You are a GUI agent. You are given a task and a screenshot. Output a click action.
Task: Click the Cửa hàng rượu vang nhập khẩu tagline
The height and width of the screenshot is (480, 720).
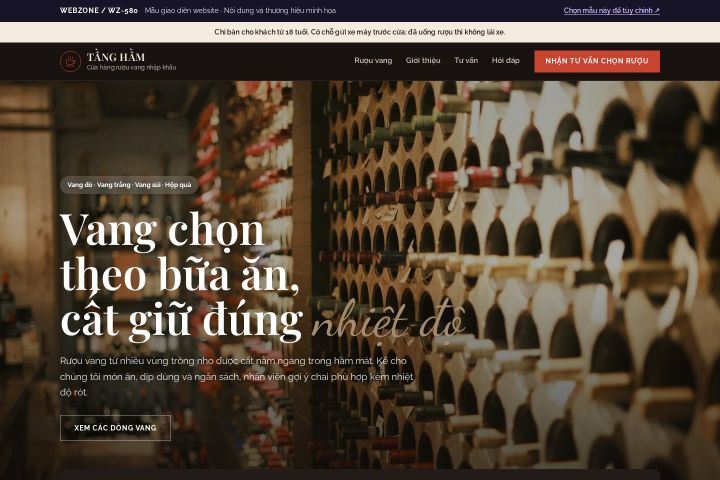click(131, 68)
